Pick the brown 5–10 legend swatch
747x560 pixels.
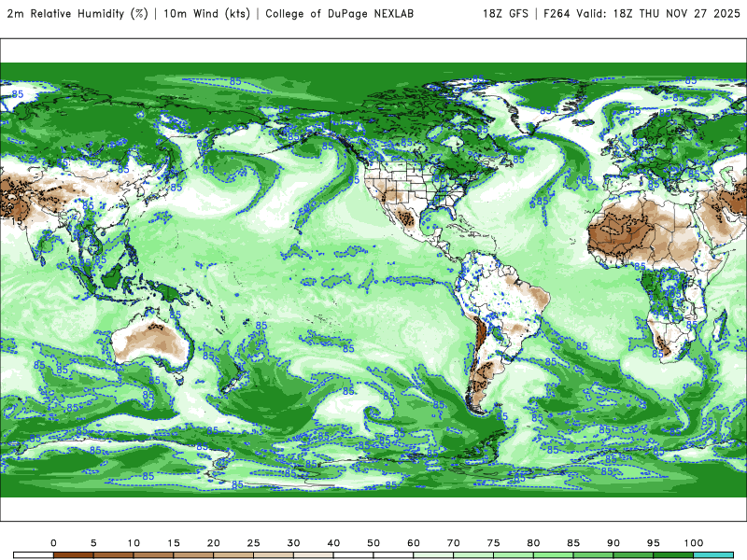point(113,555)
